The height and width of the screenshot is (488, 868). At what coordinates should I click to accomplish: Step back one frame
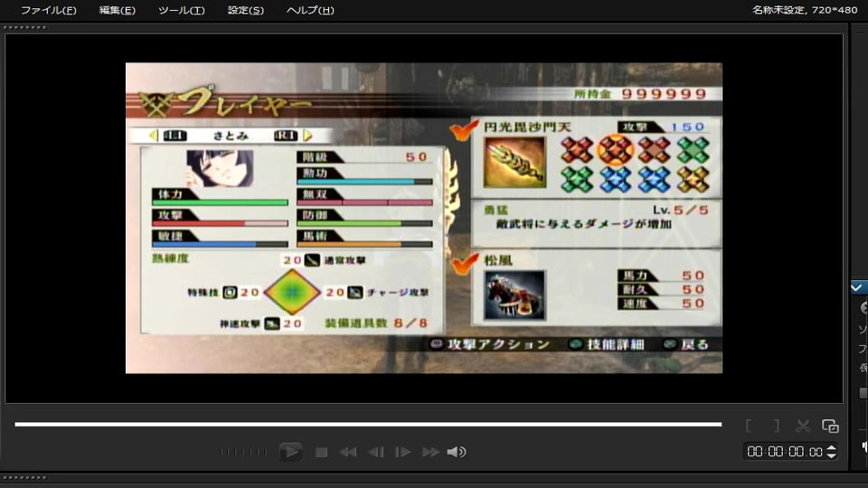tap(376, 453)
